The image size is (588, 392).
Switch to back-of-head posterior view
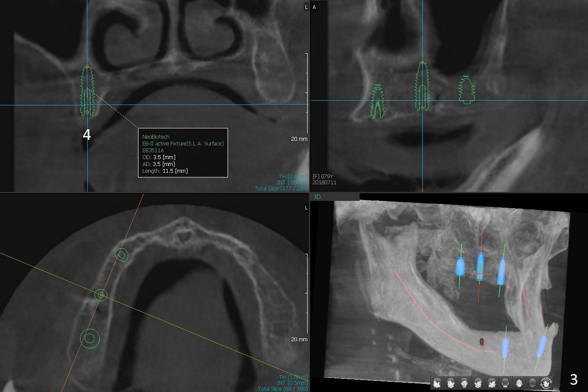pos(506,383)
